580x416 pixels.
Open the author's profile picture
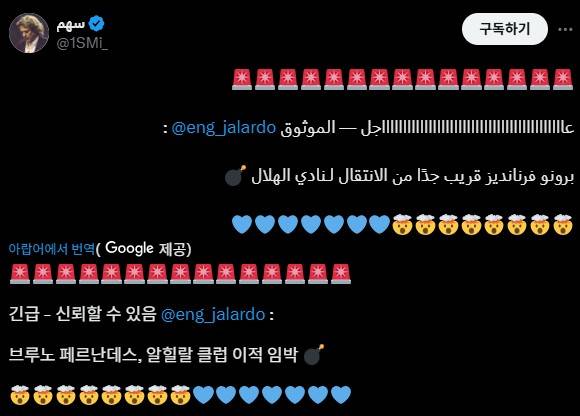coord(29,33)
